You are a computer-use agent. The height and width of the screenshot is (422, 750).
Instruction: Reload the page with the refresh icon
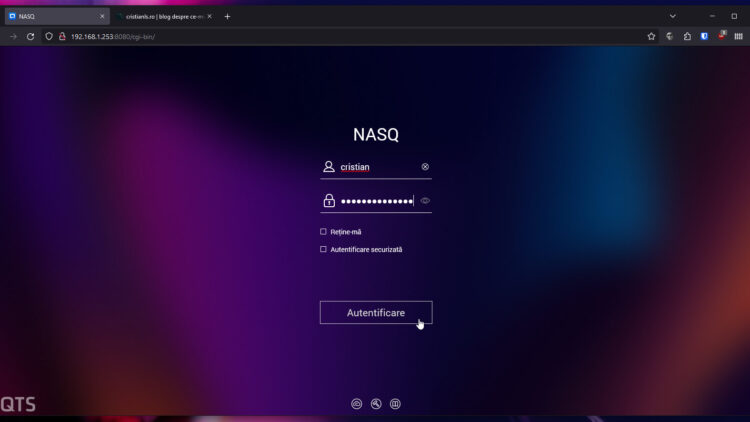pyautogui.click(x=30, y=36)
